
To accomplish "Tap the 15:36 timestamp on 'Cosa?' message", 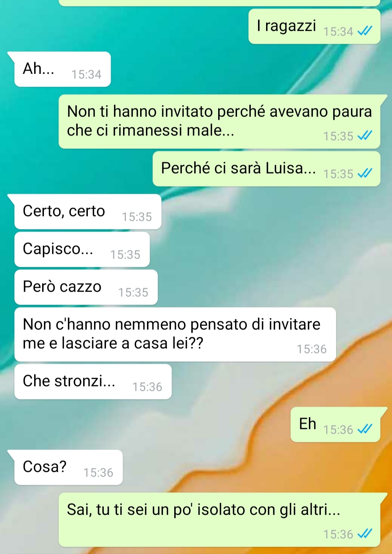I will [98, 473].
